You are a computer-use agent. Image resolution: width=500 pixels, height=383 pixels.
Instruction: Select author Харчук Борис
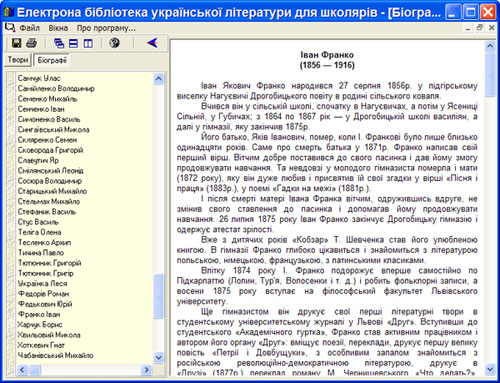click(40, 325)
